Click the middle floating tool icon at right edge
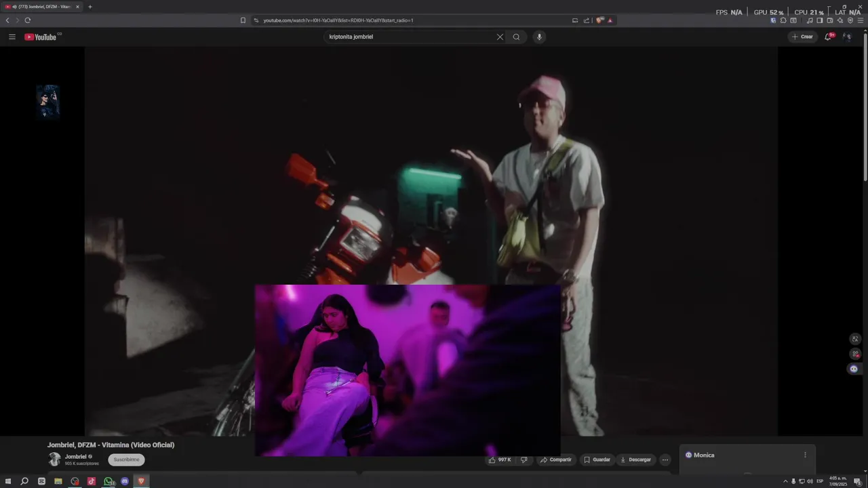 coord(855,354)
